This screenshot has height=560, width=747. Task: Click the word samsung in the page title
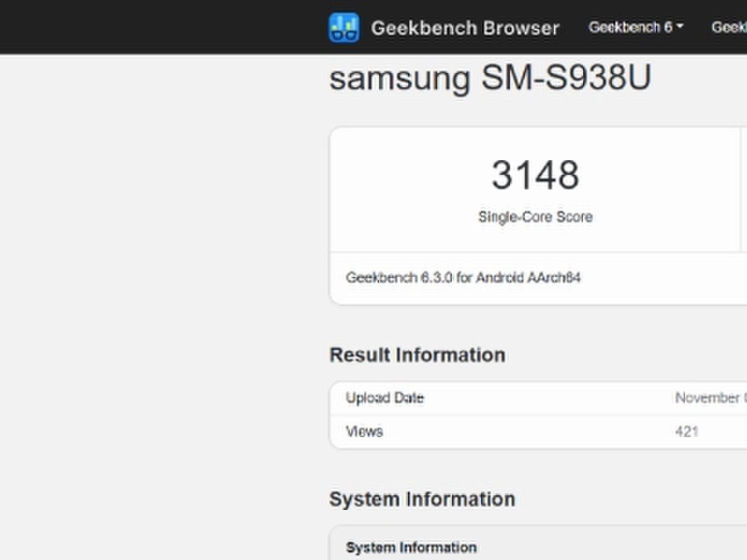400,78
